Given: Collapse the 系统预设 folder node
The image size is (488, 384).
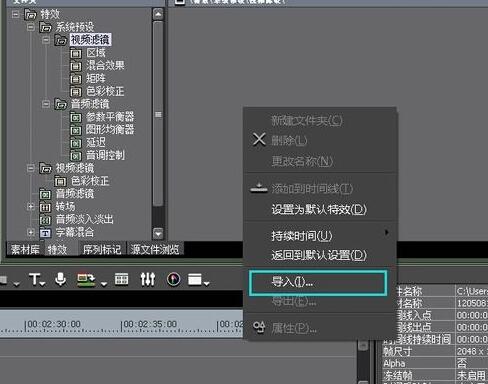Looking at the screenshot, I should (31, 27).
